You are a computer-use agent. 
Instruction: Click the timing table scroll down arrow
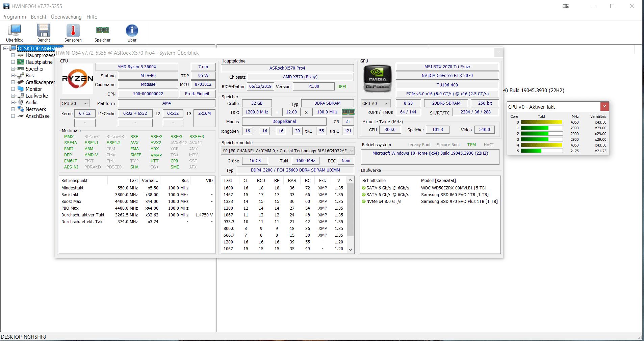pos(351,250)
